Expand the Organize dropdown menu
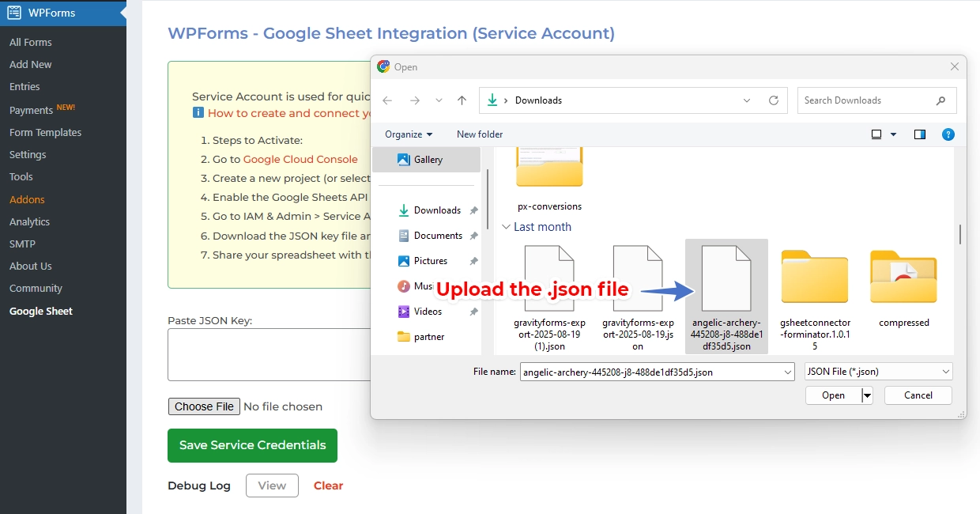The image size is (980, 514). point(409,134)
